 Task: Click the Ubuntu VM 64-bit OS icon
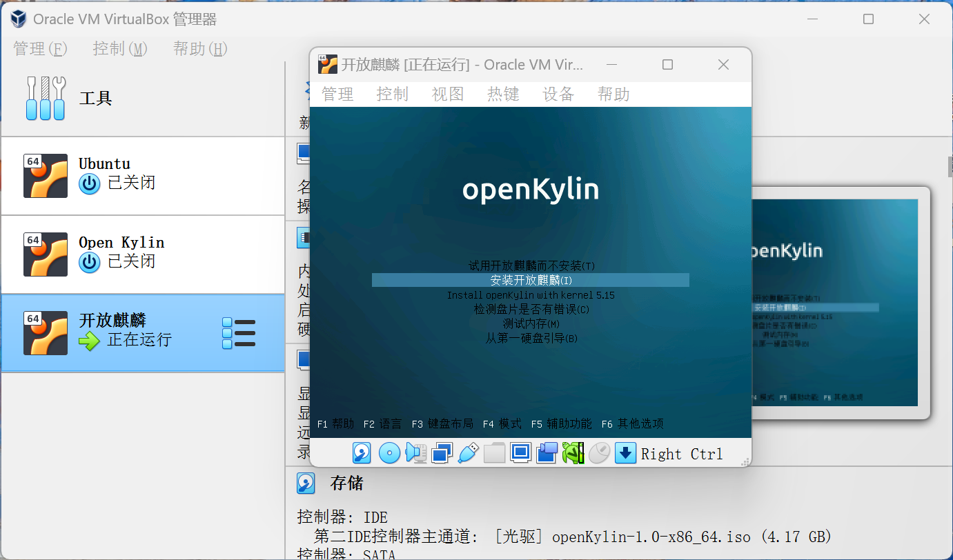coord(46,176)
